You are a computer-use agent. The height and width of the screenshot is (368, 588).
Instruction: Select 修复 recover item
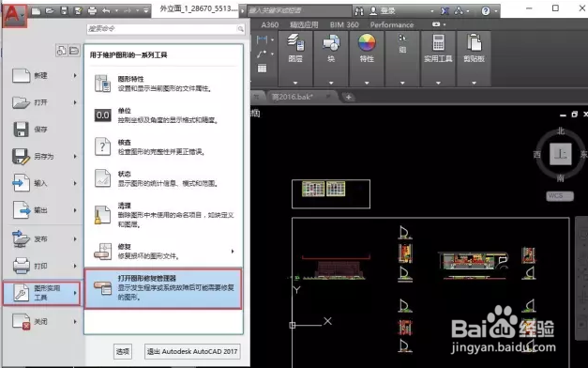point(164,252)
